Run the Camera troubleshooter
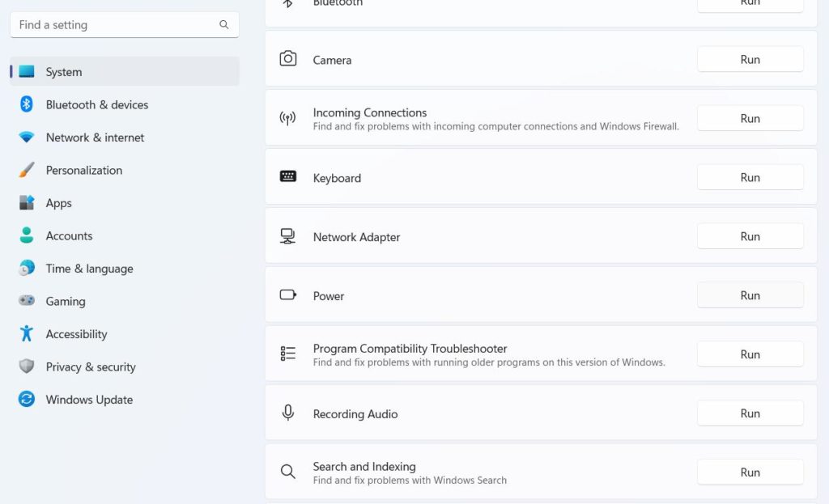 tap(750, 59)
